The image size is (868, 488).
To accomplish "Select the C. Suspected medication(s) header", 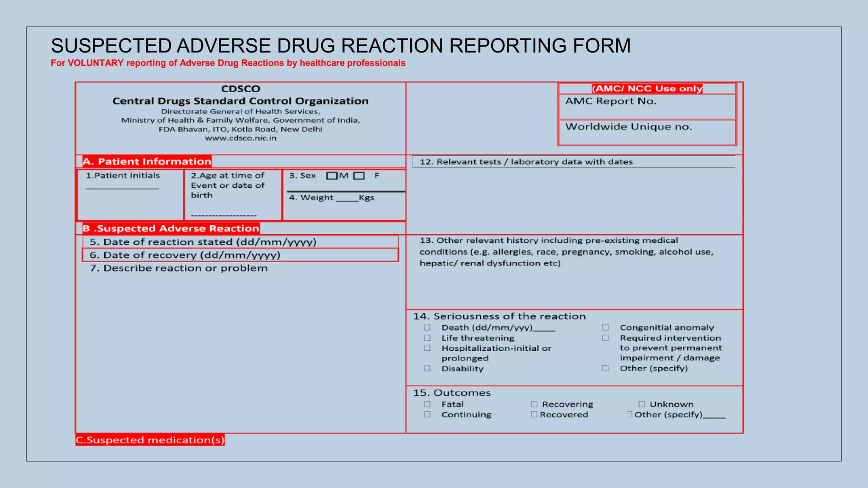I will [150, 440].
